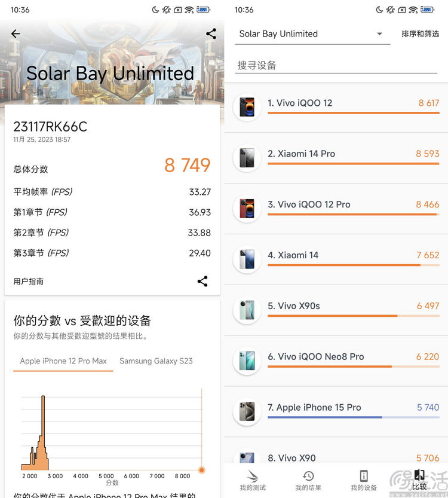
Task: Tap the Vivo iQOO 12 Pro phone thumbnail
Action: pyautogui.click(x=247, y=209)
